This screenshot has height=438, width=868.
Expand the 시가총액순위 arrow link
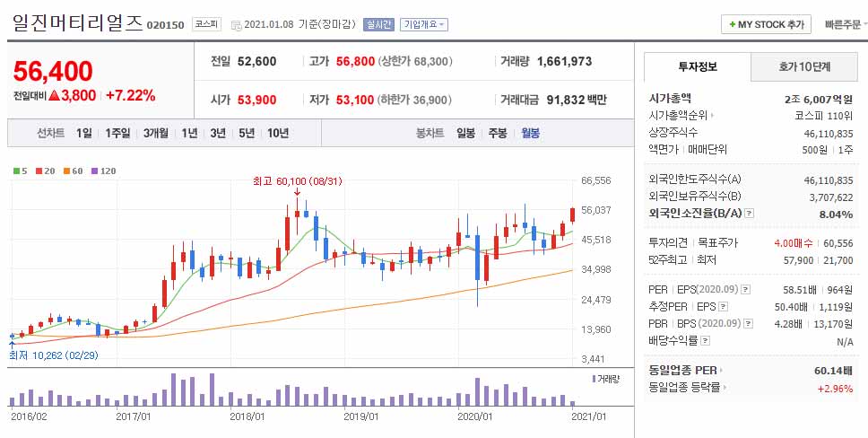(x=712, y=116)
